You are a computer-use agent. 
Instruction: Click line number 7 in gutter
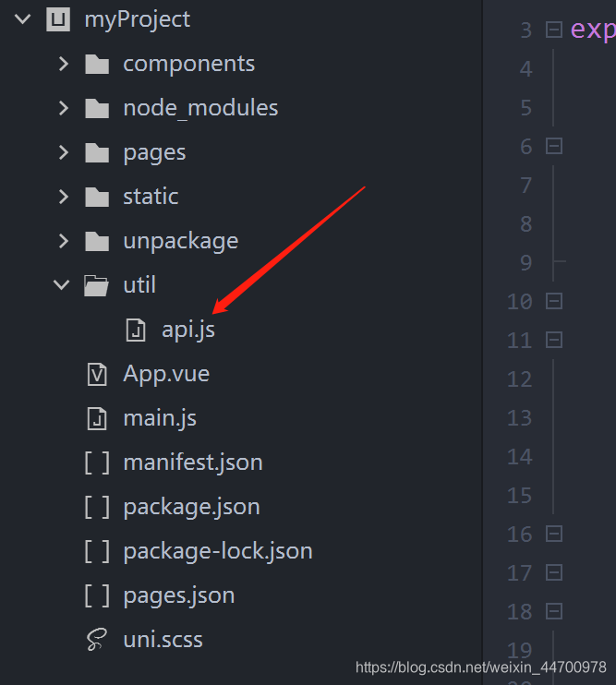tap(526, 186)
